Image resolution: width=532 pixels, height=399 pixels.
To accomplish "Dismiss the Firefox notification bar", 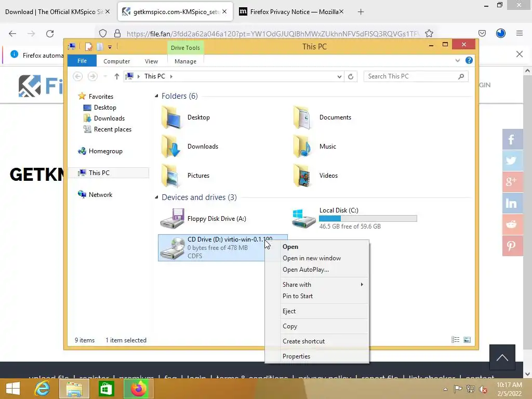I will pos(520,54).
